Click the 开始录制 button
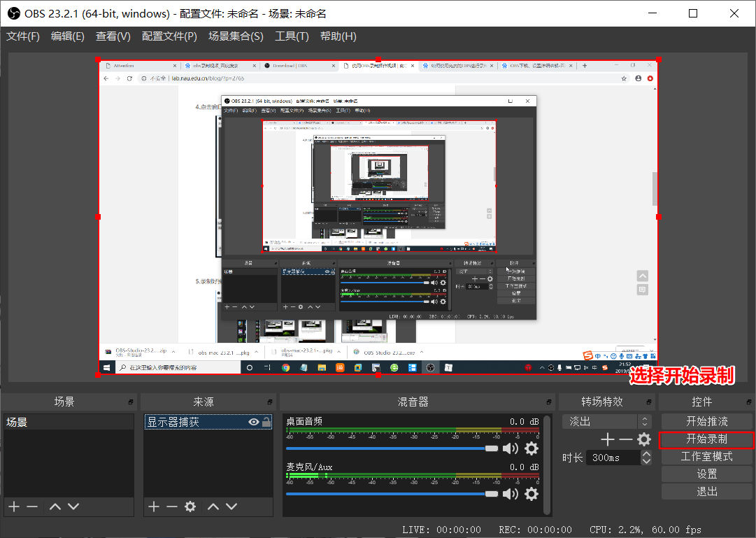The width and height of the screenshot is (756, 538). click(707, 439)
